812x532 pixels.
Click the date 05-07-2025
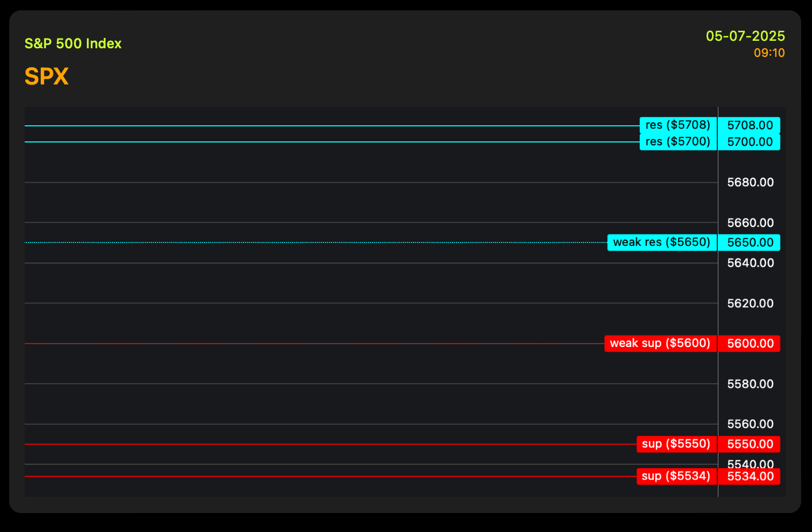tap(745, 36)
